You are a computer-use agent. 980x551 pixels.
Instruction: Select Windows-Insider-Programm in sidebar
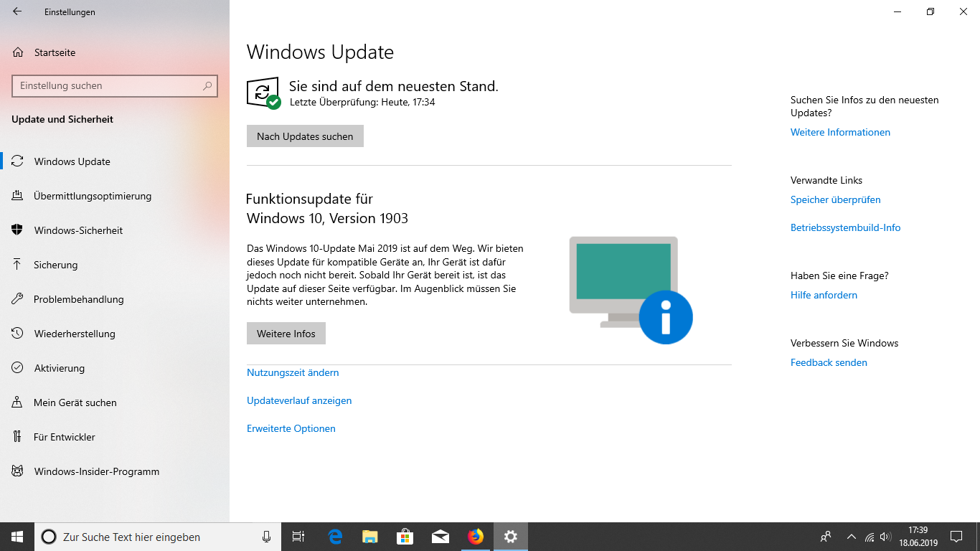[x=115, y=471]
